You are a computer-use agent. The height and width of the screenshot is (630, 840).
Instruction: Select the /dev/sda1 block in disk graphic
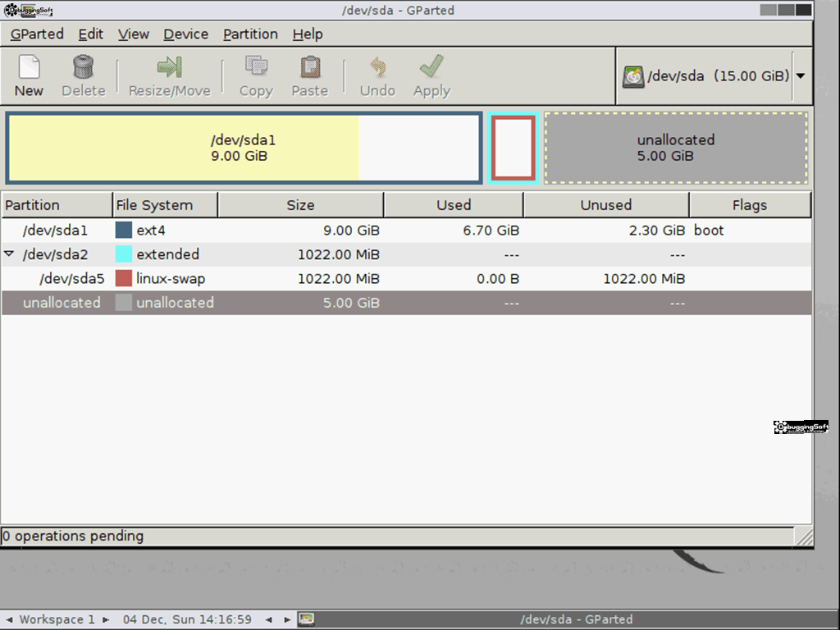click(x=244, y=148)
